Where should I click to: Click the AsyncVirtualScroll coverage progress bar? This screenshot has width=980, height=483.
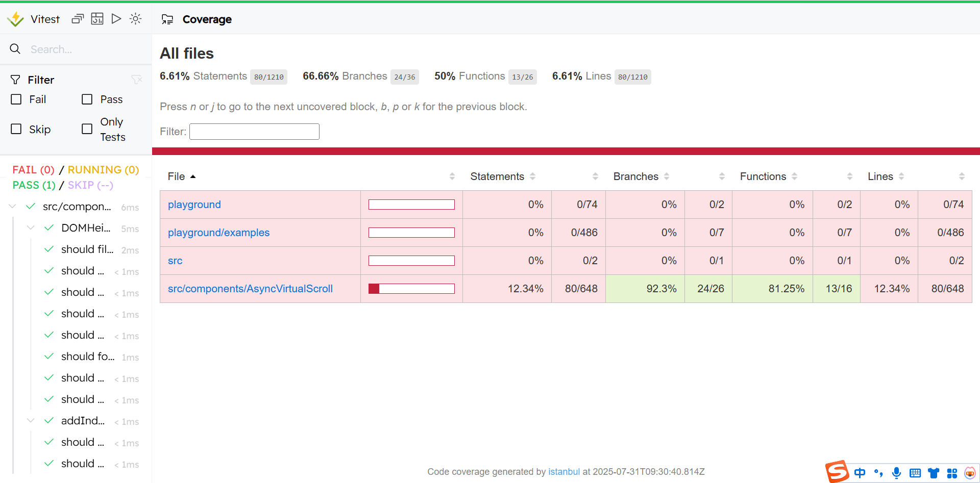[411, 289]
